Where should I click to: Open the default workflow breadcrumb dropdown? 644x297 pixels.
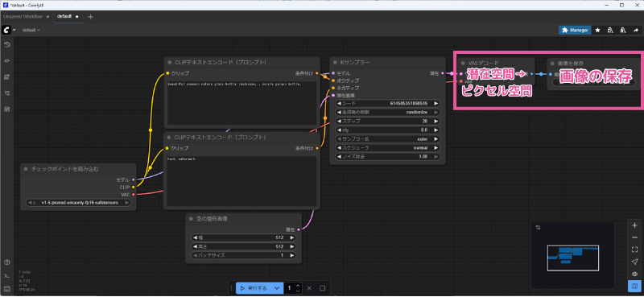coord(31,30)
